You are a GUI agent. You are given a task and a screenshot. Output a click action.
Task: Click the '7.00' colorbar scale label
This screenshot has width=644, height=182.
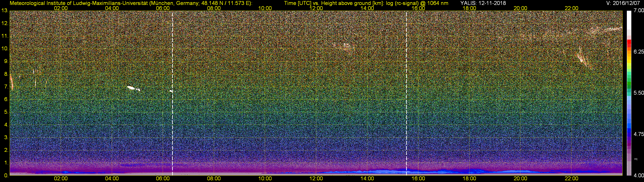(639, 11)
